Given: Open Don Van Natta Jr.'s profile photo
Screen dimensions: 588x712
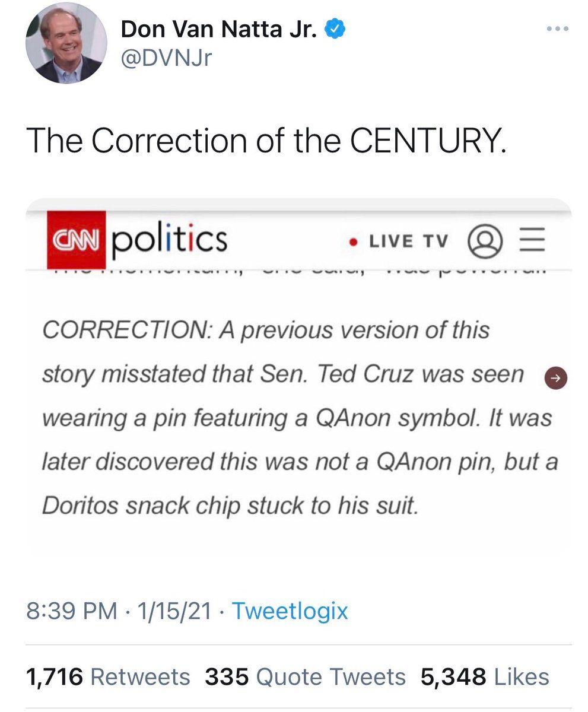Looking at the screenshot, I should tap(66, 43).
